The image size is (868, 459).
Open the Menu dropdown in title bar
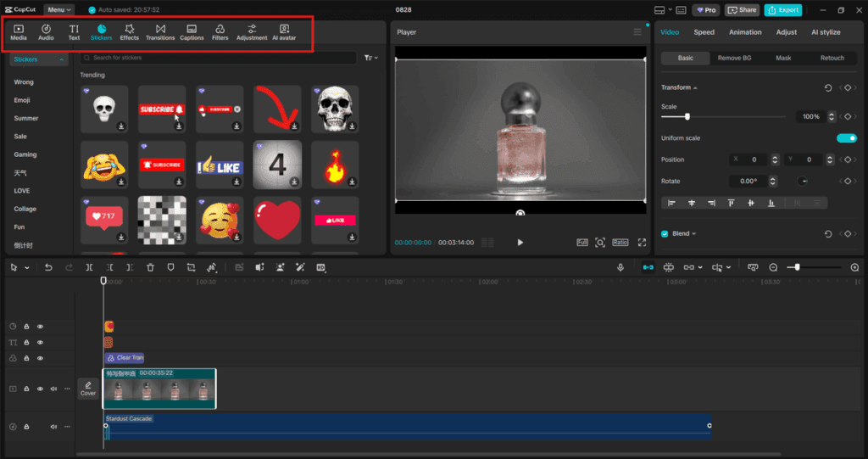tap(58, 10)
